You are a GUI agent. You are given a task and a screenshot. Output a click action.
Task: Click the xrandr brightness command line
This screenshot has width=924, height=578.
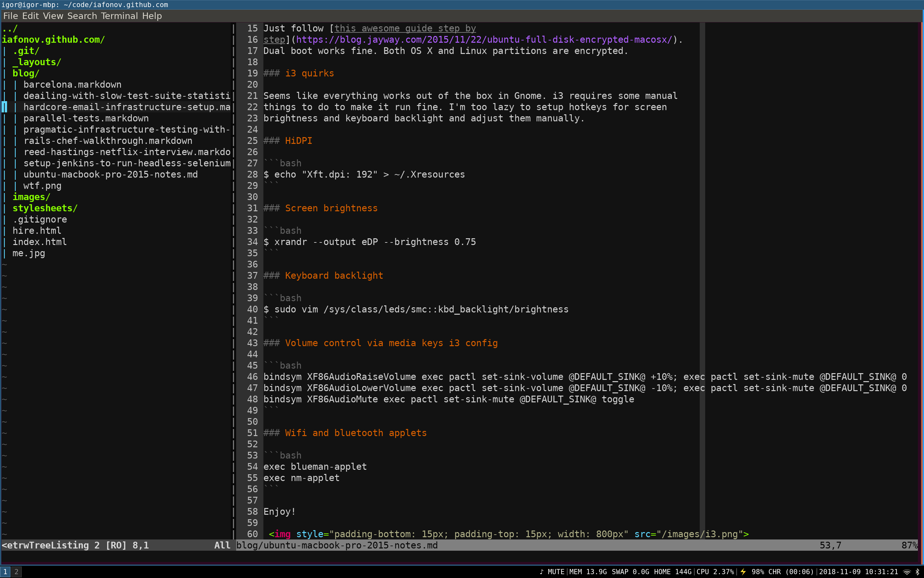pyautogui.click(x=370, y=242)
